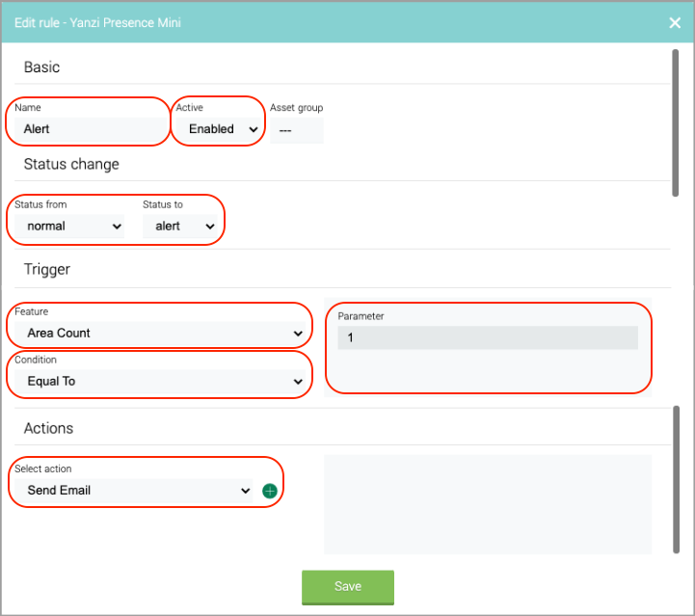This screenshot has height=616, width=695.
Task: Expand the Status to dropdown showing alert
Action: click(180, 227)
